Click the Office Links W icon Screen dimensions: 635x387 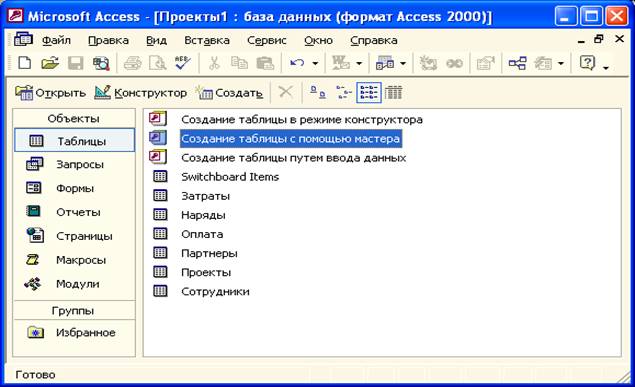(x=341, y=63)
